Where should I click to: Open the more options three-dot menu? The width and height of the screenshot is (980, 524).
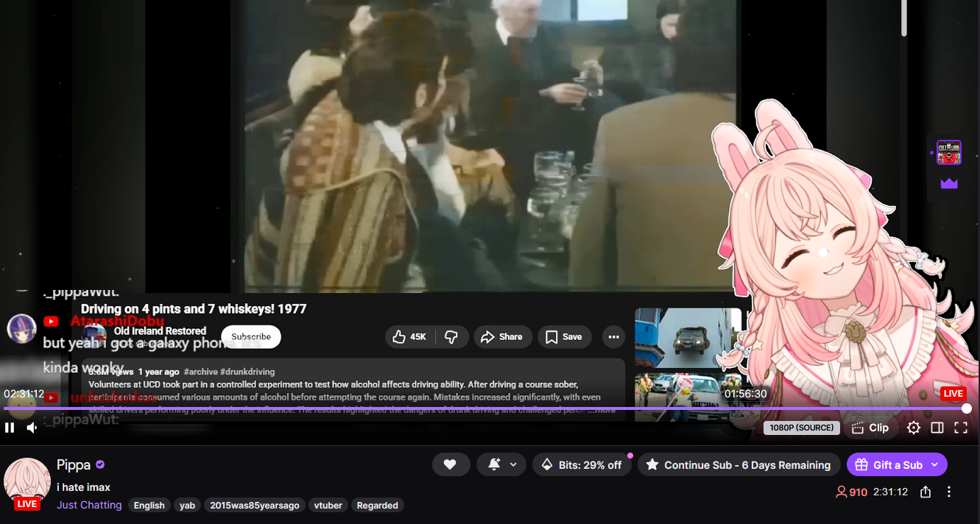click(x=949, y=492)
